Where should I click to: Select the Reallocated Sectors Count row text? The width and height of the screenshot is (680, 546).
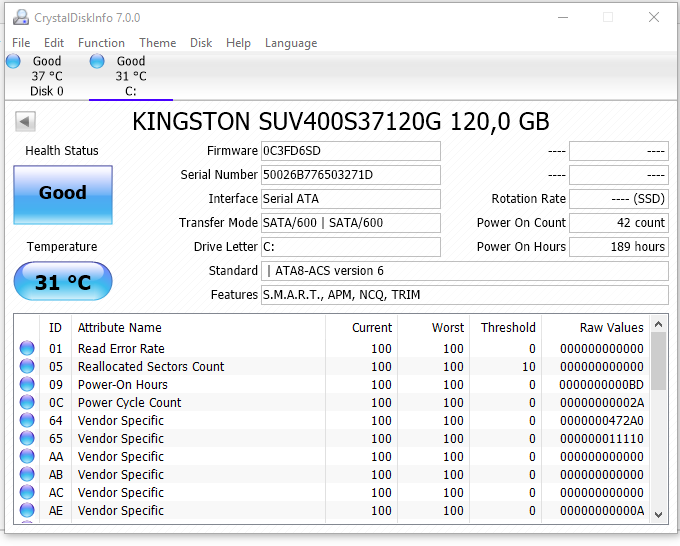pyautogui.click(x=151, y=366)
